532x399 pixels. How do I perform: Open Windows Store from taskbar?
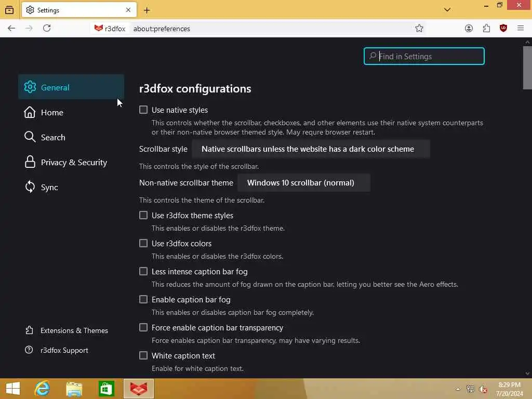tap(106, 389)
